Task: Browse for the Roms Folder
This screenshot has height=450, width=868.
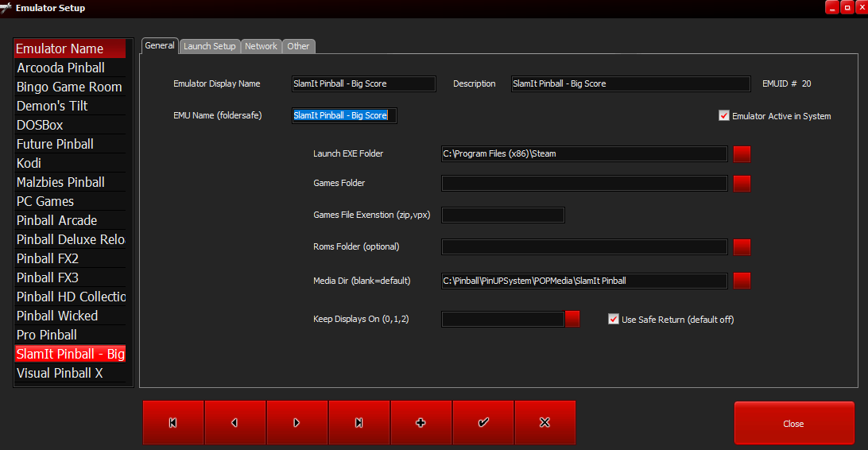Action: click(x=742, y=247)
